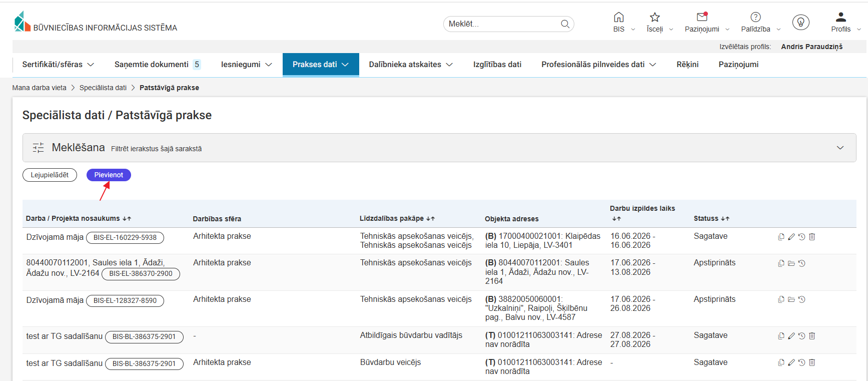Screen dimensions: 868x381
Task: Click the magnifier icon in search box
Action: (x=565, y=24)
